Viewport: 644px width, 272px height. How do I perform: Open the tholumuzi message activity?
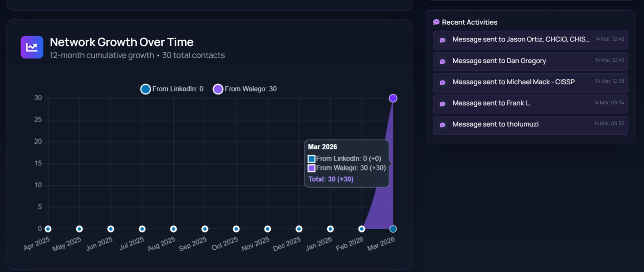[x=530, y=125]
